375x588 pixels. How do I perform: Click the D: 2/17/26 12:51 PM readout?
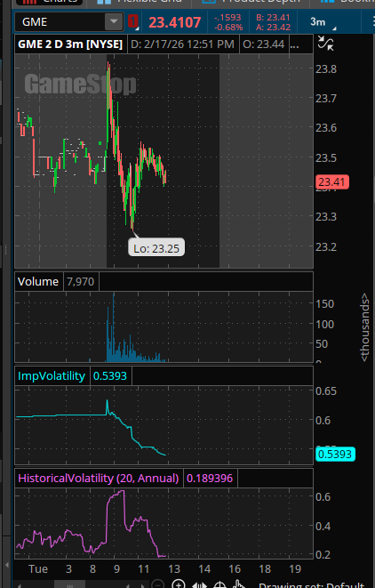[x=182, y=44]
